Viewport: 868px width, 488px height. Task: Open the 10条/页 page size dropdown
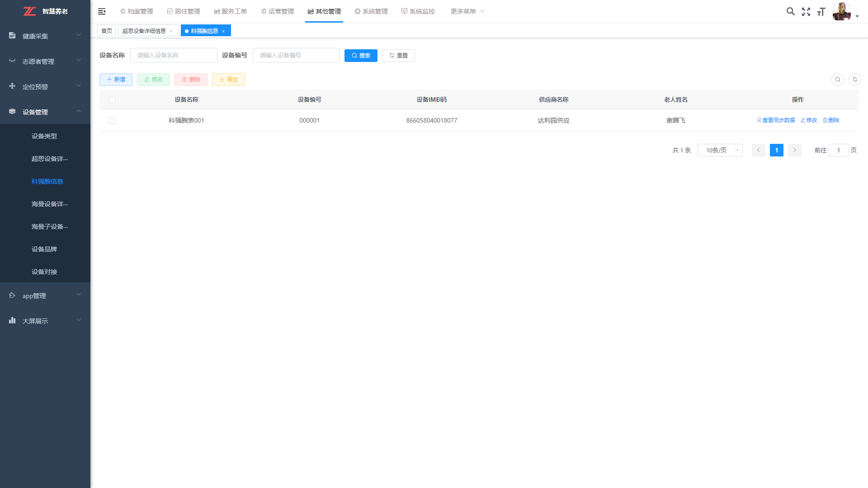pyautogui.click(x=720, y=150)
